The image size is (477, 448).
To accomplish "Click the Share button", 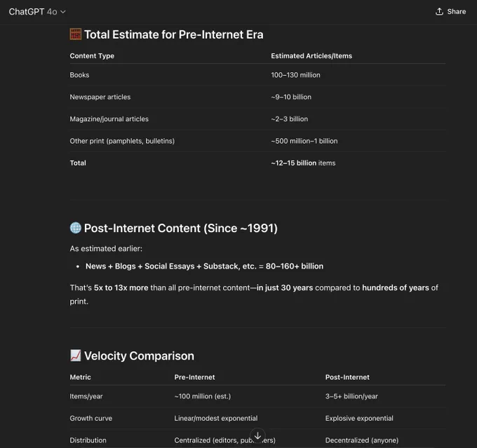I will [x=450, y=11].
